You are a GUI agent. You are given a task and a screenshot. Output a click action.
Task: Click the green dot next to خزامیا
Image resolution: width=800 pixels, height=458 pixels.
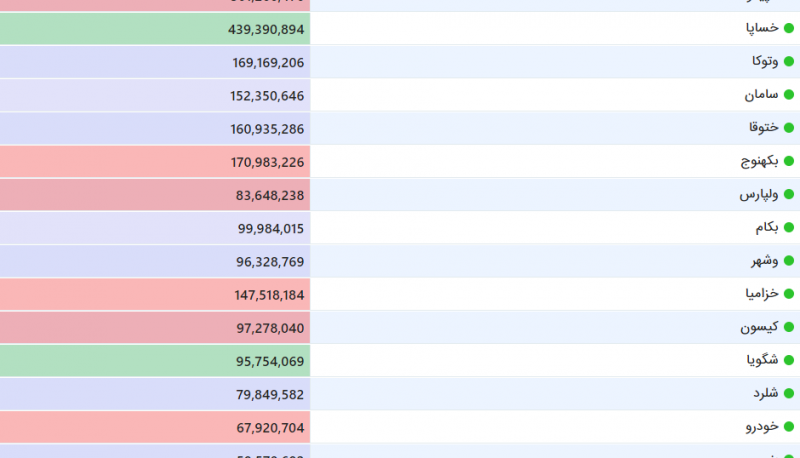789,294
